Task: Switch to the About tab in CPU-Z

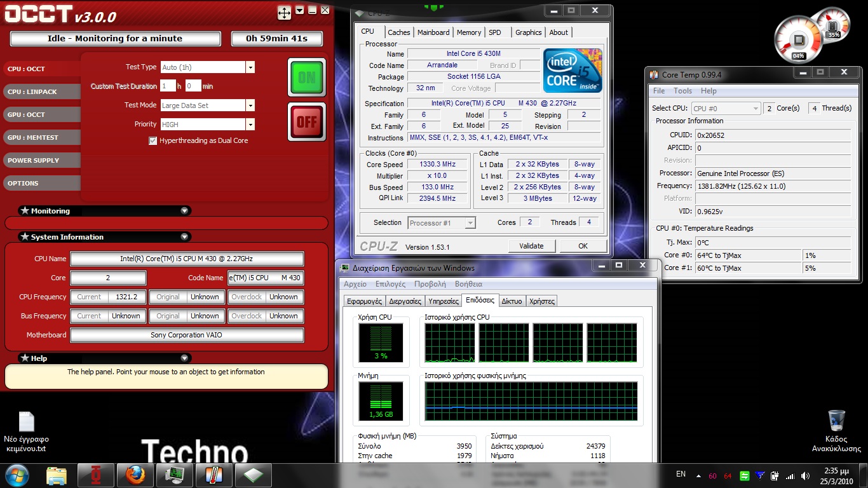Action: pyautogui.click(x=559, y=32)
